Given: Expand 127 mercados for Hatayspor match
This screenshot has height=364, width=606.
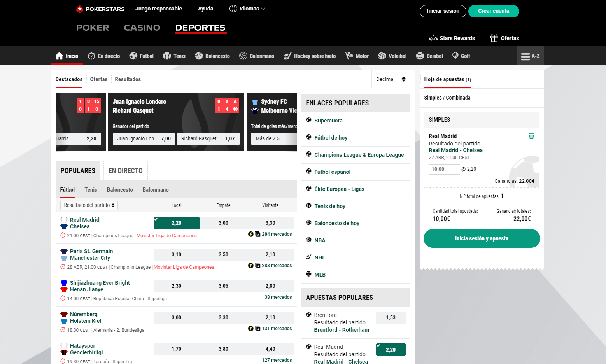Looking at the screenshot, I should 277,360.
